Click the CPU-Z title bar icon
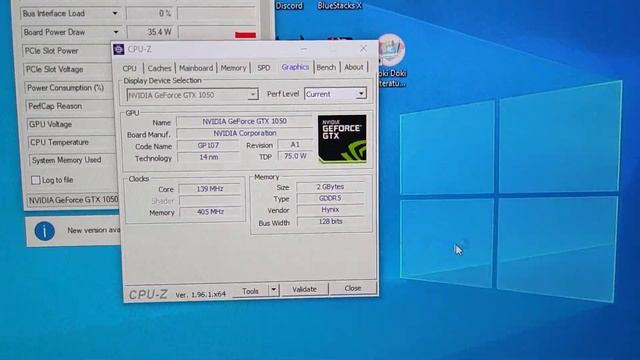Screen dimensions: 640x360 pos(119,49)
